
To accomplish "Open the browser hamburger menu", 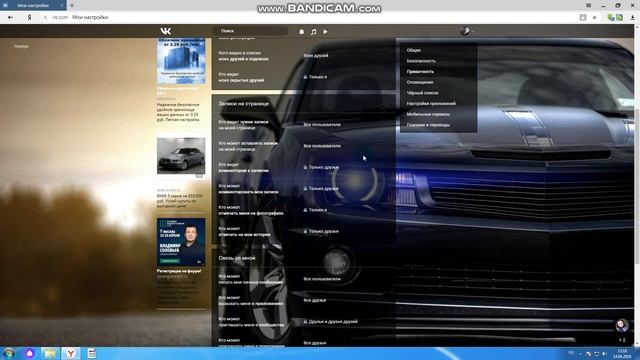I will pos(589,5).
